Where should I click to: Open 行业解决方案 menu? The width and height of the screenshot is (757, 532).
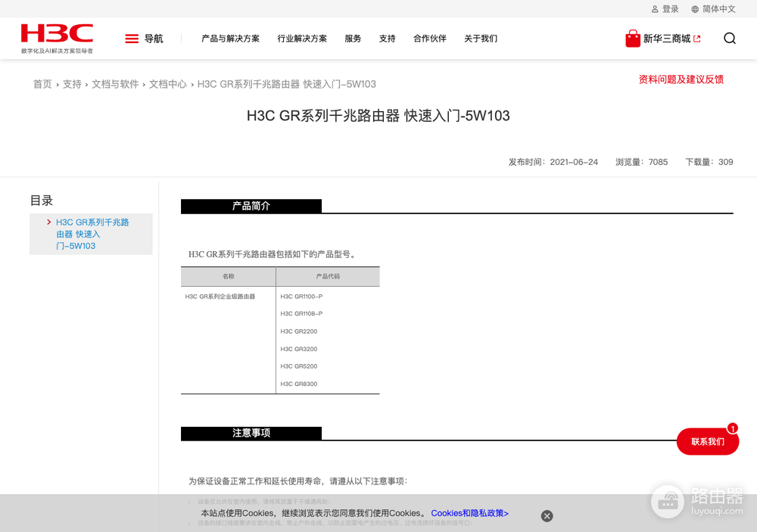coord(302,39)
